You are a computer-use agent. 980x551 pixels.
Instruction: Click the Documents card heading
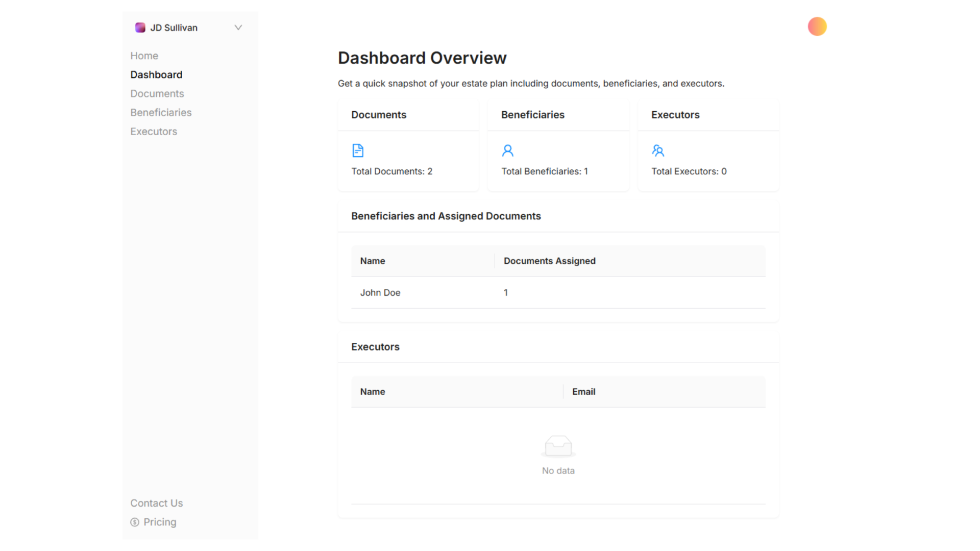point(379,115)
